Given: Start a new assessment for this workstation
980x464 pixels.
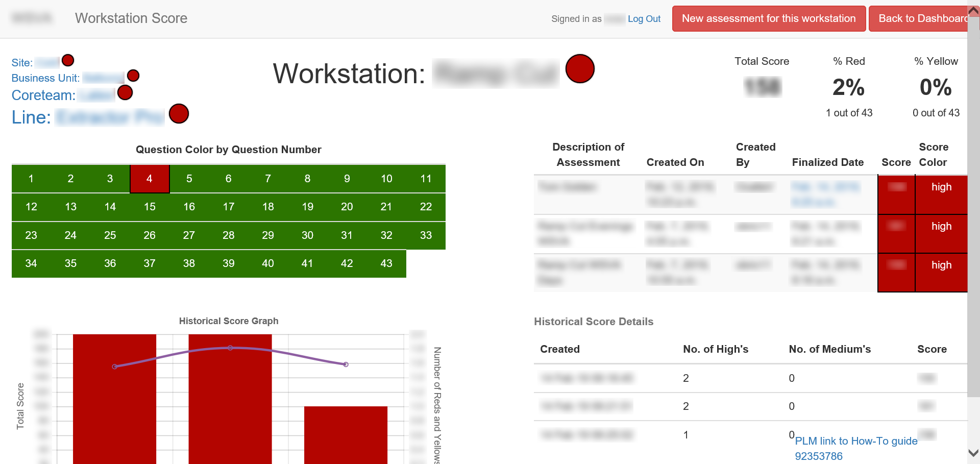Looking at the screenshot, I should point(768,19).
